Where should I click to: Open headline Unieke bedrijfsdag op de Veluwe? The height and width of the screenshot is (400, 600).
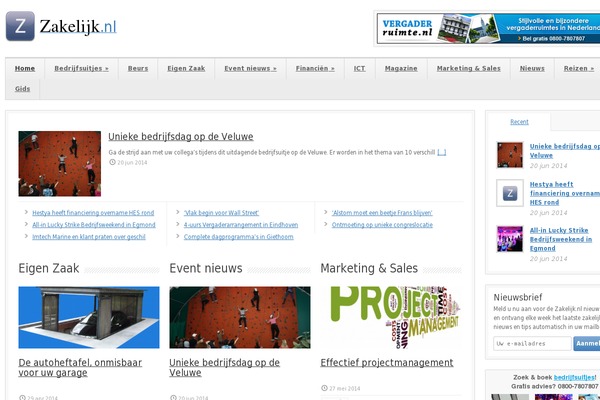tap(181, 137)
